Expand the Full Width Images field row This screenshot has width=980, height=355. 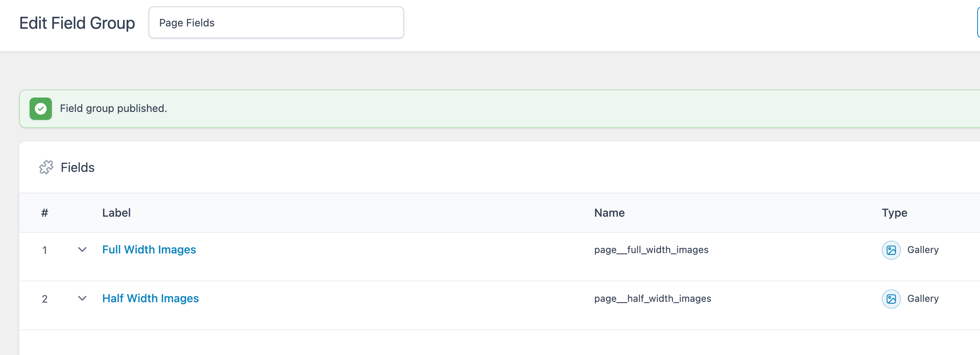coord(82,250)
